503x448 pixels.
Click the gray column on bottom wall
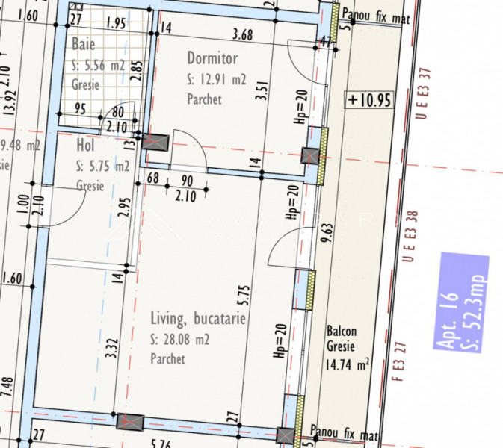point(130,422)
